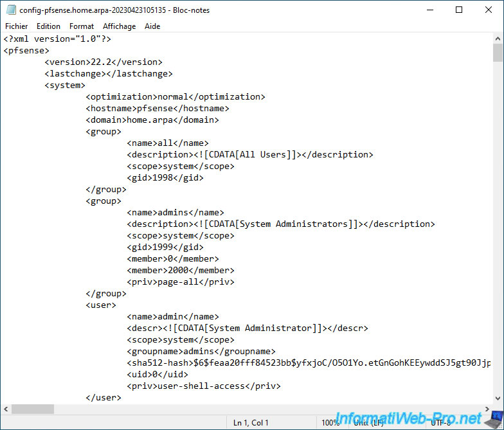Click the All Users description line
504x430 pixels.
[250, 154]
